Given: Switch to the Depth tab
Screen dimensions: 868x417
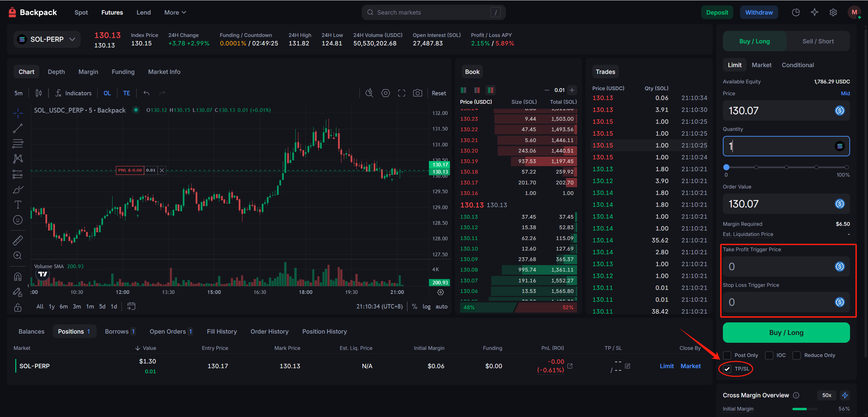Looking at the screenshot, I should 56,72.
